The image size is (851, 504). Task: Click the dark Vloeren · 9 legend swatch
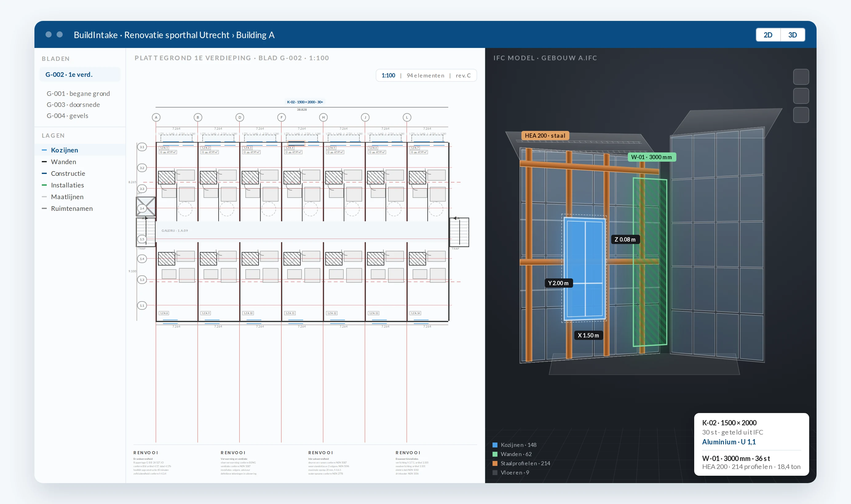point(495,472)
